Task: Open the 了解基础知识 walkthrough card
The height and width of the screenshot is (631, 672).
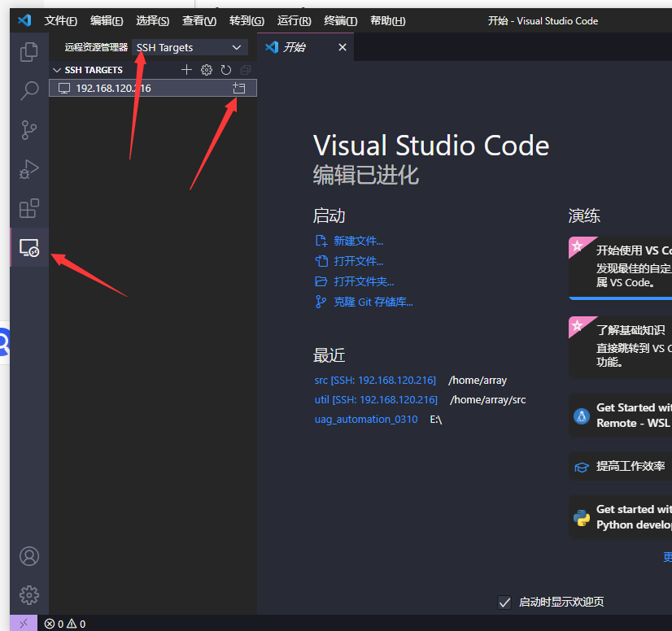Action: click(x=620, y=346)
